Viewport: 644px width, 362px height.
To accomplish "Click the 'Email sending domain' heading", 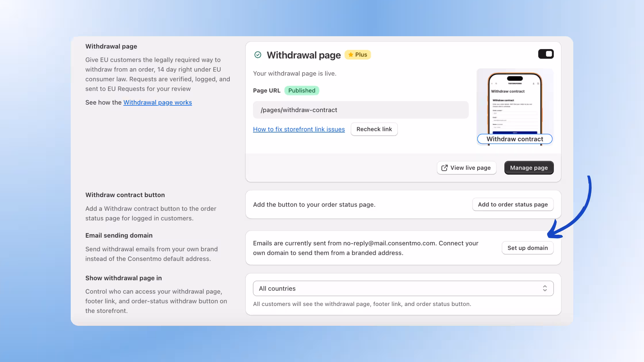I will tap(119, 236).
